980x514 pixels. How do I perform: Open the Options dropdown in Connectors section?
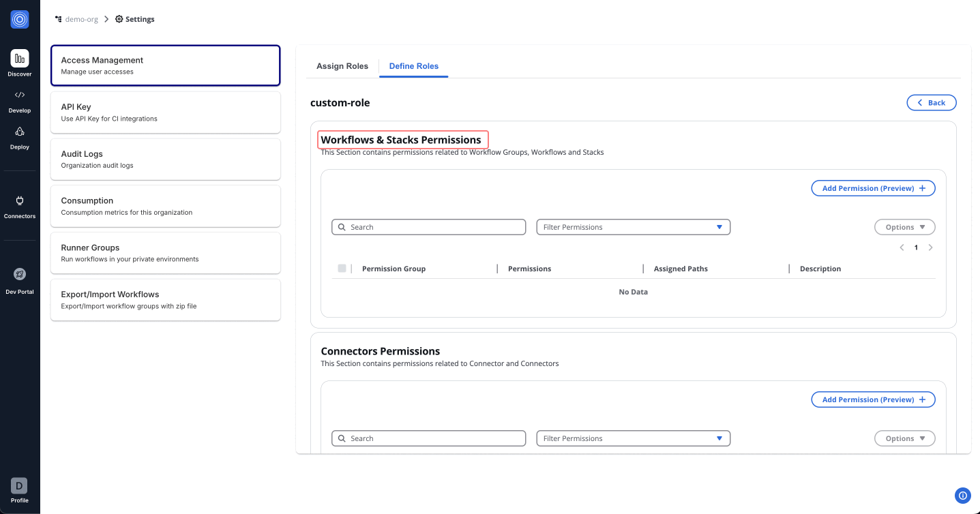(x=904, y=438)
